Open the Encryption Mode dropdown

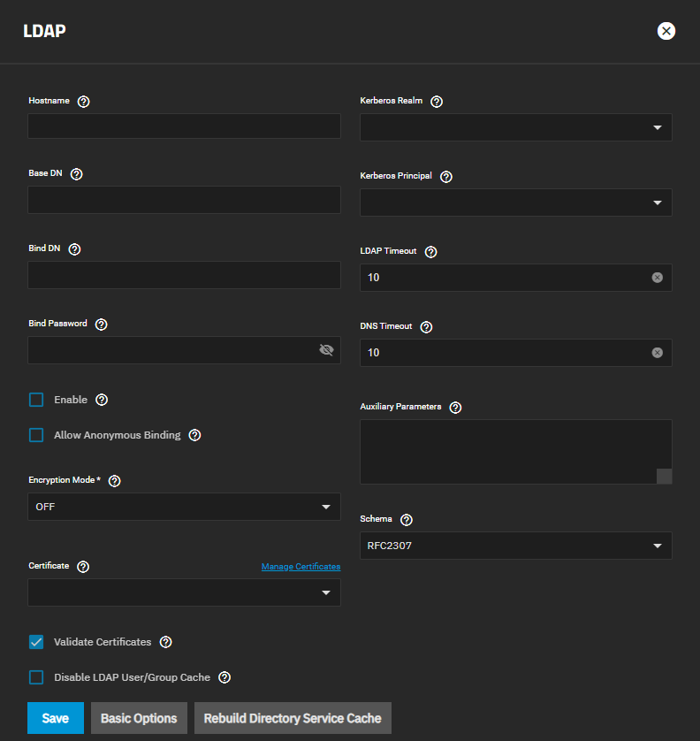(x=184, y=507)
